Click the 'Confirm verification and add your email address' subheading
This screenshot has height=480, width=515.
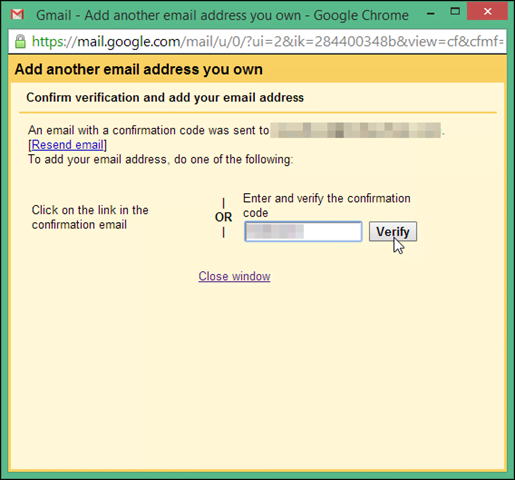coord(165,98)
